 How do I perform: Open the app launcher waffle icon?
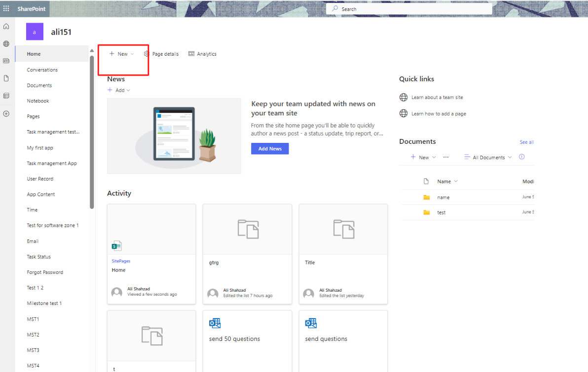[7, 8]
